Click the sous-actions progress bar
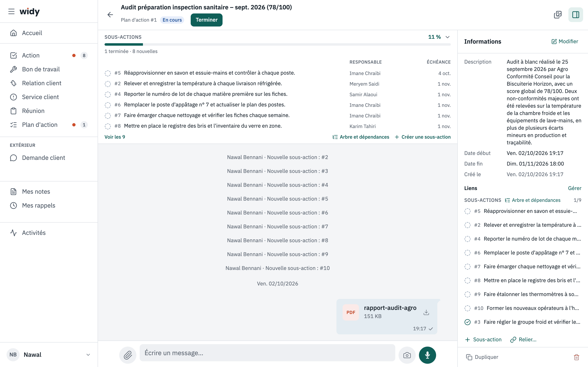This screenshot has width=588, height=367. click(x=277, y=44)
